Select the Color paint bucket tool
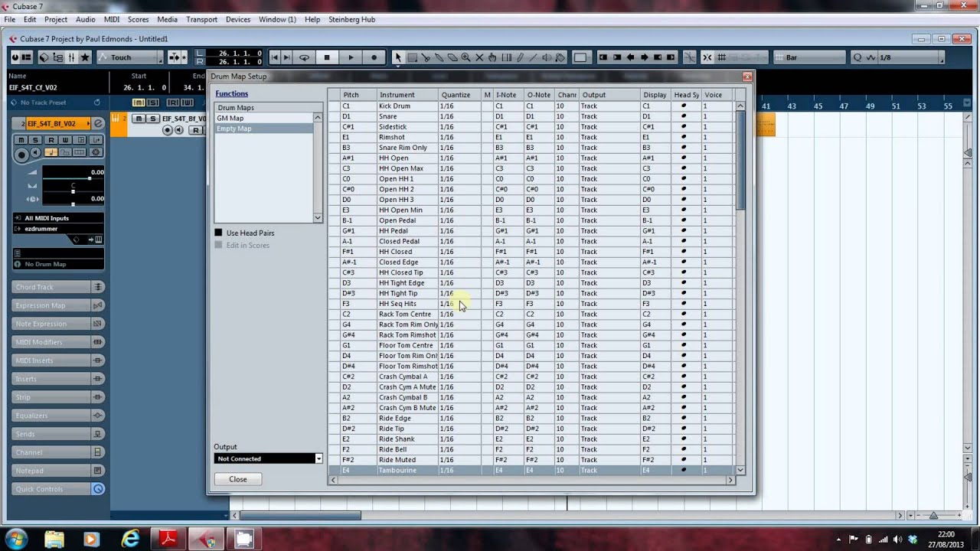Viewport: 980px width, 551px height. (x=560, y=57)
